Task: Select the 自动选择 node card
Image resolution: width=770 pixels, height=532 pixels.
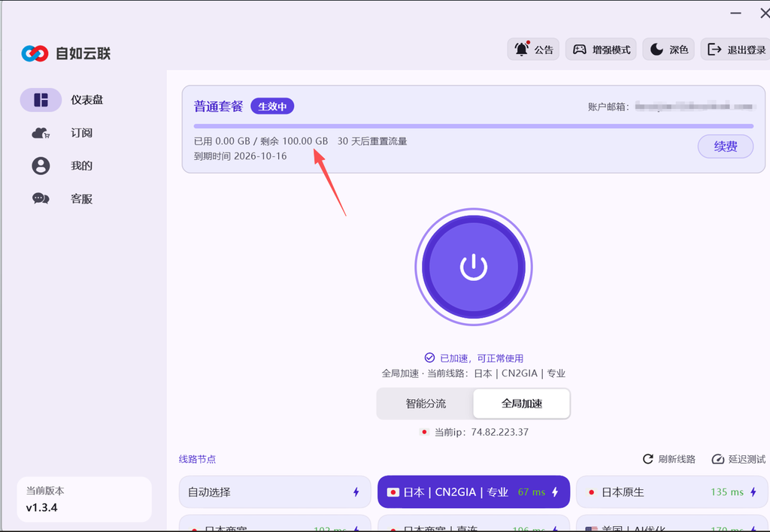Action: 274,491
